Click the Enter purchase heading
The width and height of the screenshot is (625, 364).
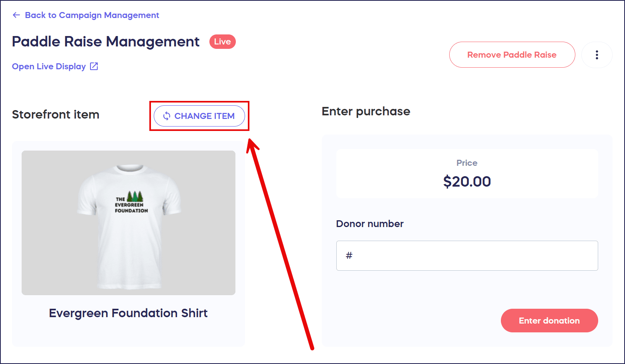366,111
